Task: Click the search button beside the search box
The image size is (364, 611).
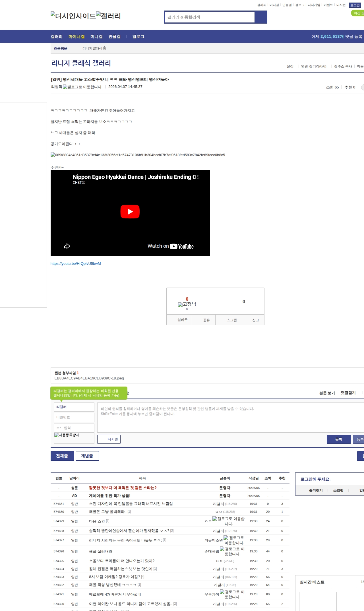Action: click(x=261, y=17)
